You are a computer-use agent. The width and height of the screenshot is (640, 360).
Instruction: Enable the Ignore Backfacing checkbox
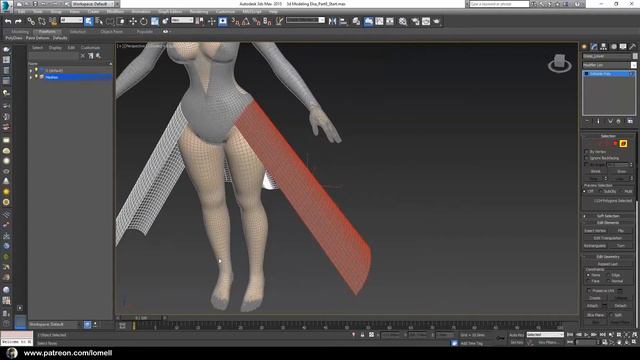click(x=587, y=158)
